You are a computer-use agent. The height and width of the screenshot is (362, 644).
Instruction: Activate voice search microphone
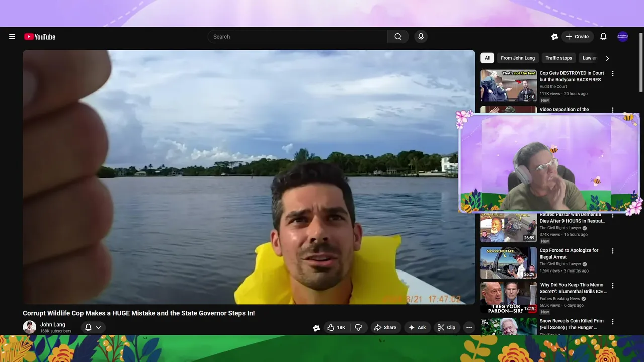click(421, 37)
